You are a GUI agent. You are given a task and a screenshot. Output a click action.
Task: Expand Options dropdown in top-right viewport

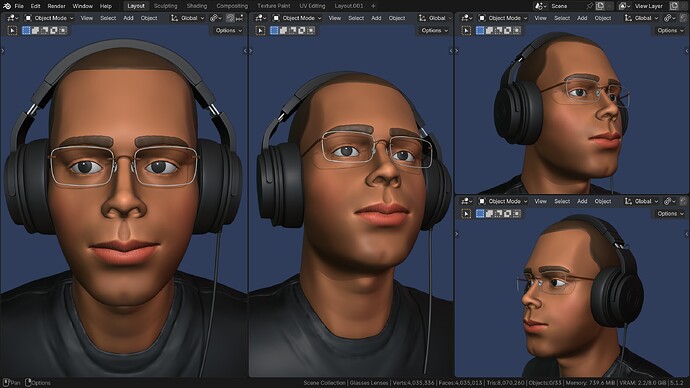coord(670,30)
